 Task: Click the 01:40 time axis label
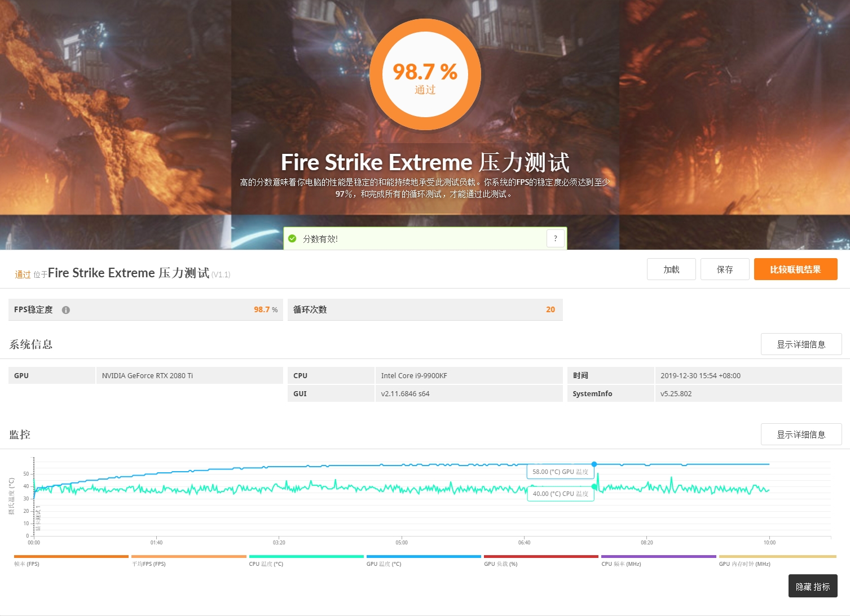pos(156,543)
